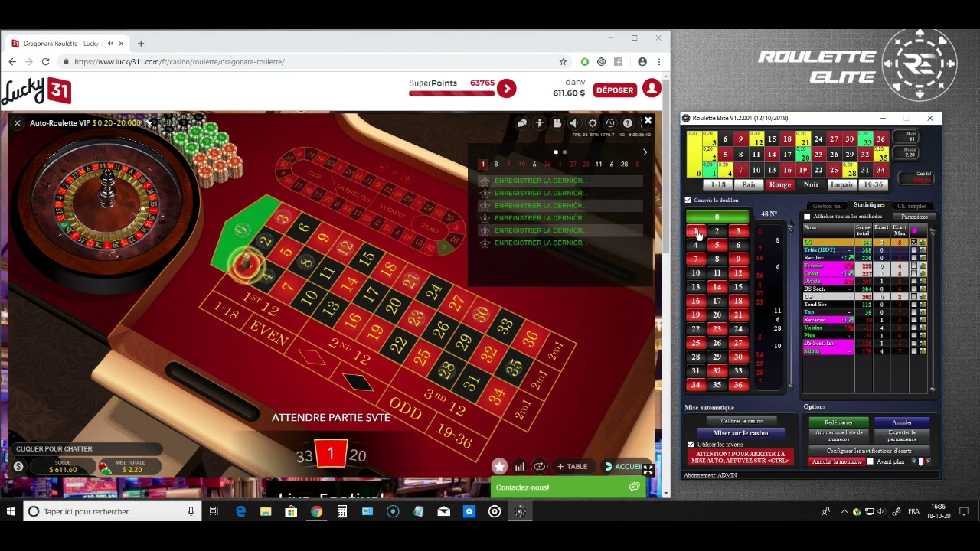The width and height of the screenshot is (980, 551).
Task: Click Exporter la permanence button
Action: (902, 436)
